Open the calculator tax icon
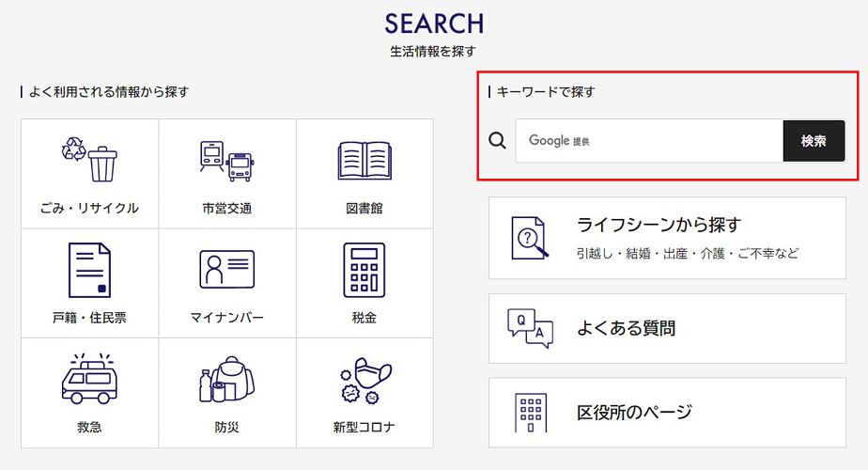Viewport: 868px width, 470px height. (364, 270)
